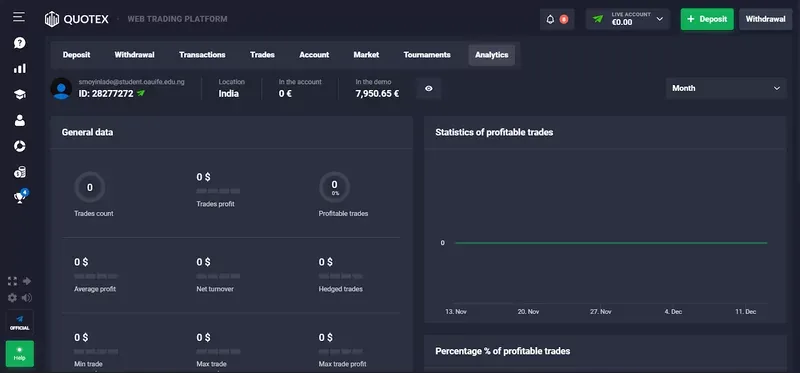800x373 pixels.
Task: Toggle balance visibility eye icon
Action: [429, 88]
